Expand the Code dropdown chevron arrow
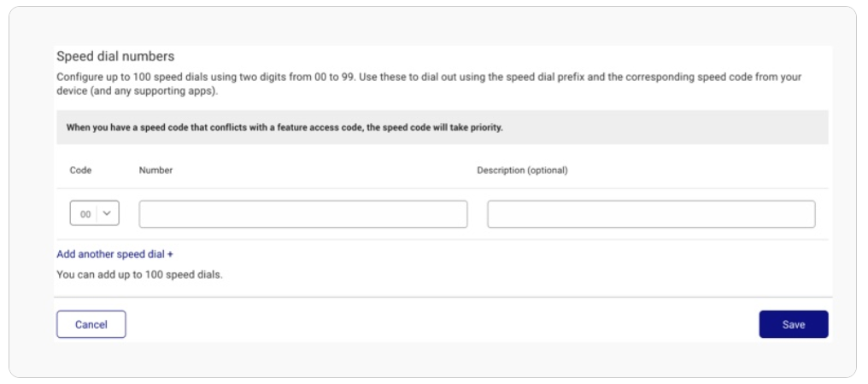The image size is (868, 384). tap(108, 213)
